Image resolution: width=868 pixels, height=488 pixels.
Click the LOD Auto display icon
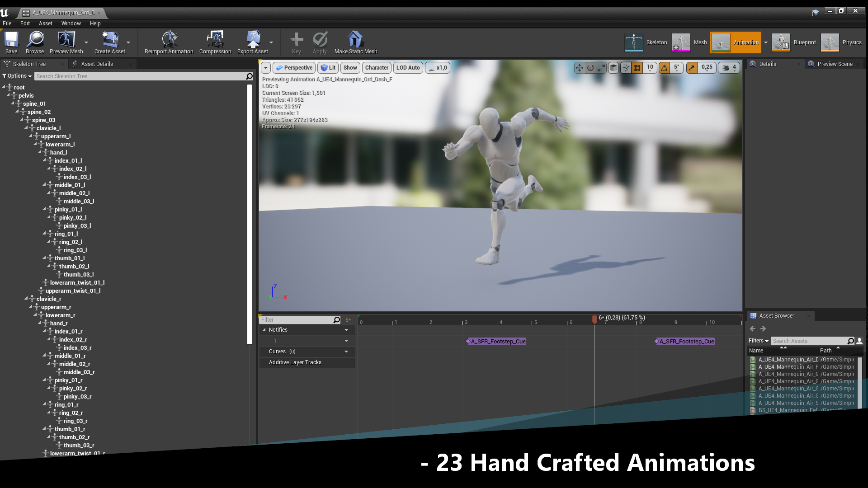coord(408,67)
